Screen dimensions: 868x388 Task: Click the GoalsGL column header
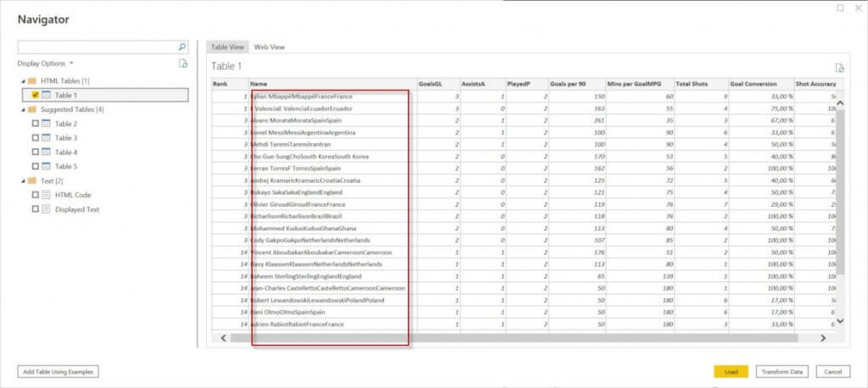438,84
